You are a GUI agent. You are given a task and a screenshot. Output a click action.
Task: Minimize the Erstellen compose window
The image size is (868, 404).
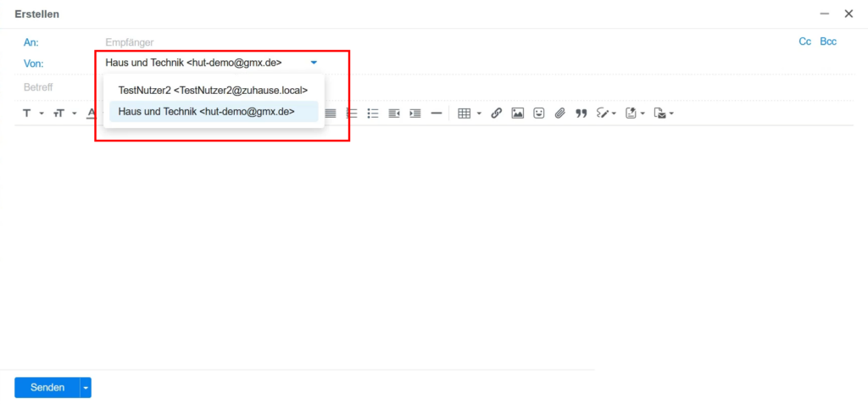coord(824,14)
